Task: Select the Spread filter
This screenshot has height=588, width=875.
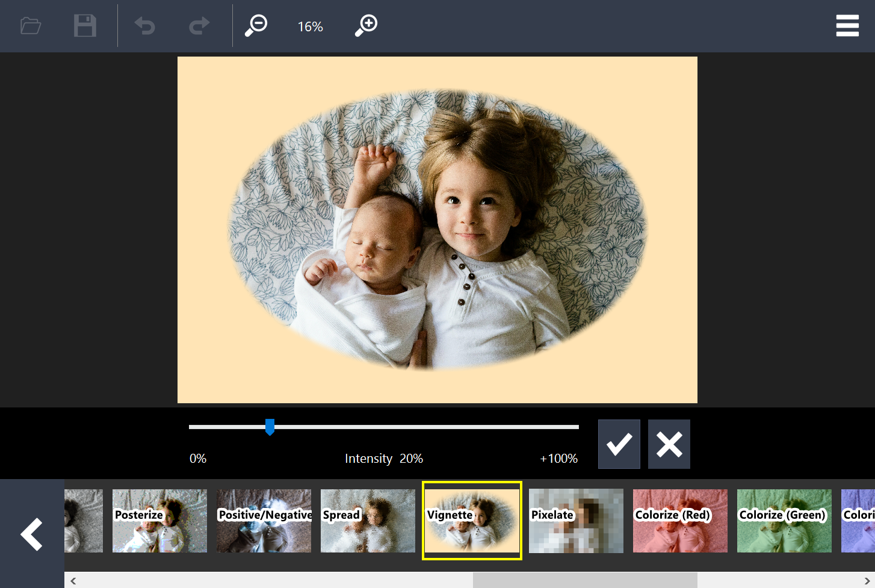Action: point(367,521)
